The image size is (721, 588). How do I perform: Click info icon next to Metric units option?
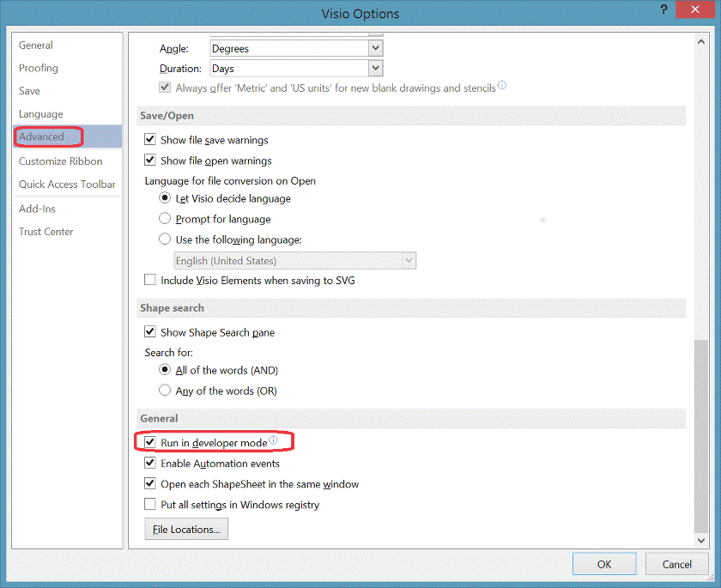[502, 86]
